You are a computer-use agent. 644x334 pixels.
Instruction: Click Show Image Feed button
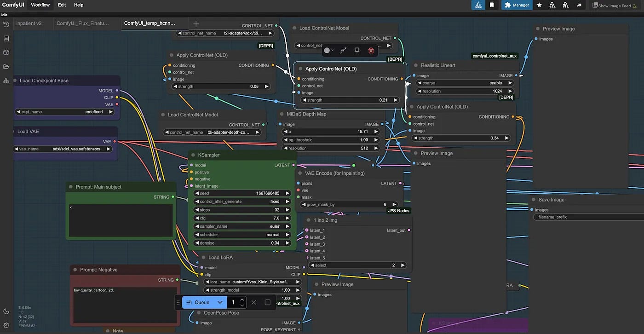[x=615, y=6]
